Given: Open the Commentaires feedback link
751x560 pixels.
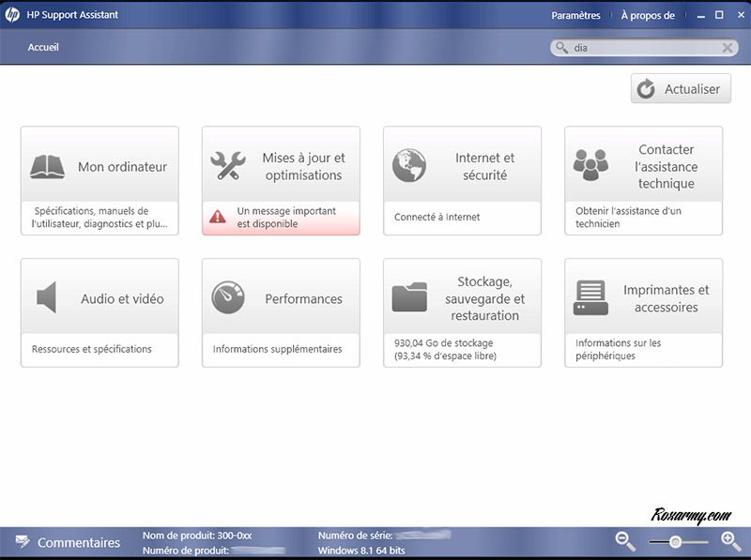Looking at the screenshot, I should pyautogui.click(x=79, y=542).
